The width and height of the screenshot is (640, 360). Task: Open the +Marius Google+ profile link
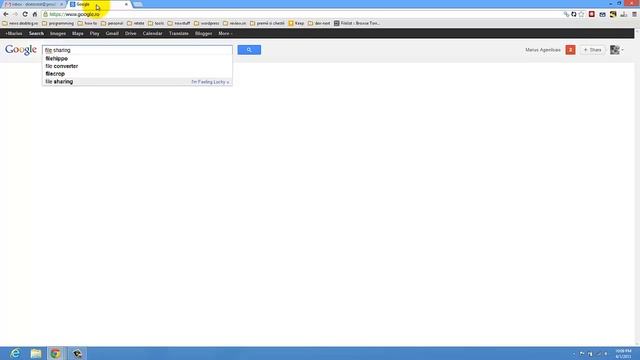coord(14,33)
